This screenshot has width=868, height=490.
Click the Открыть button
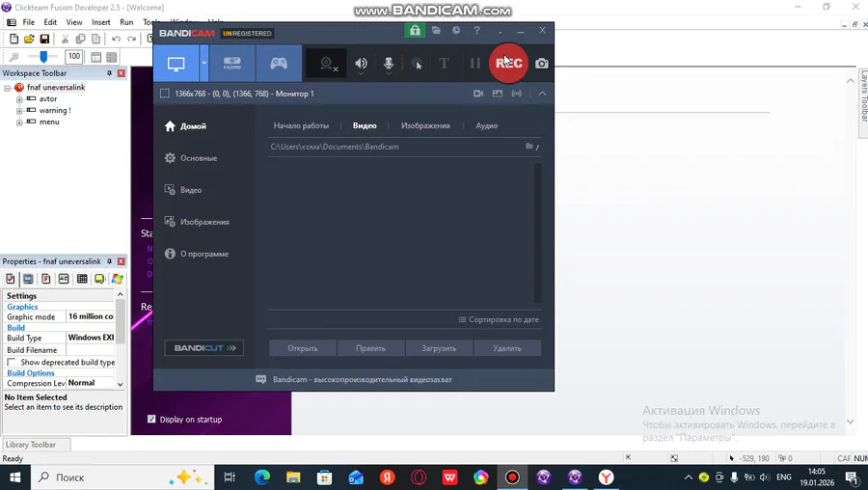click(x=303, y=348)
